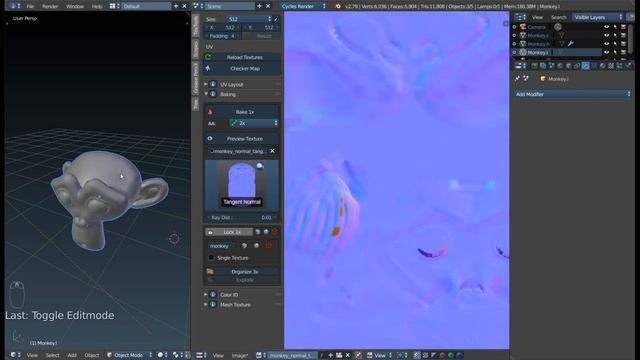The image size is (640, 360).
Task: Click the Organize 3x button
Action: pyautogui.click(x=242, y=272)
